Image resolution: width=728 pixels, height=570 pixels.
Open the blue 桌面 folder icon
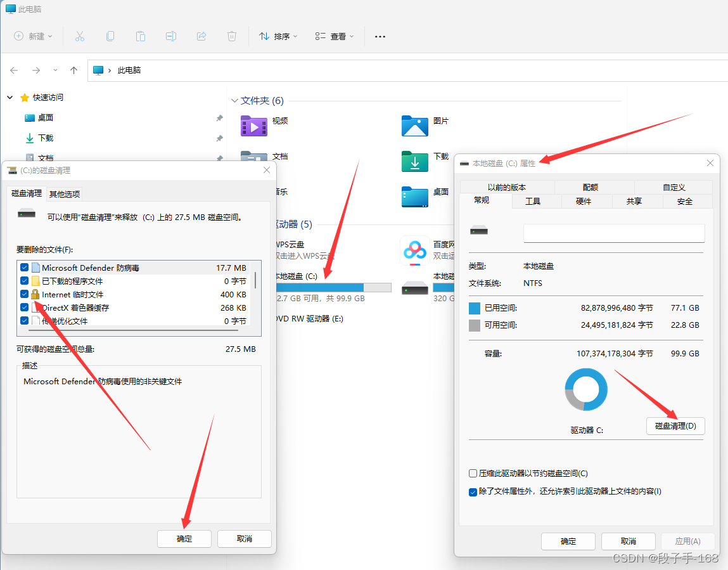coord(414,197)
